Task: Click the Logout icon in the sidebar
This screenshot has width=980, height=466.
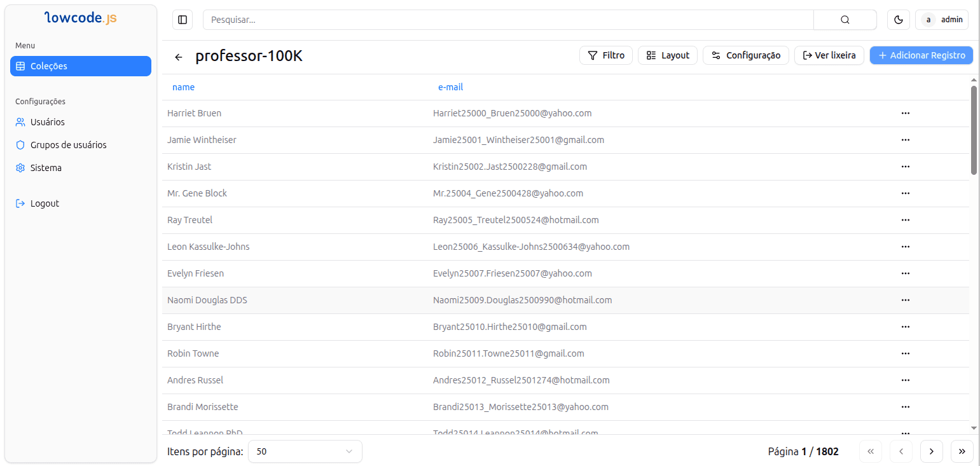Action: click(x=21, y=203)
